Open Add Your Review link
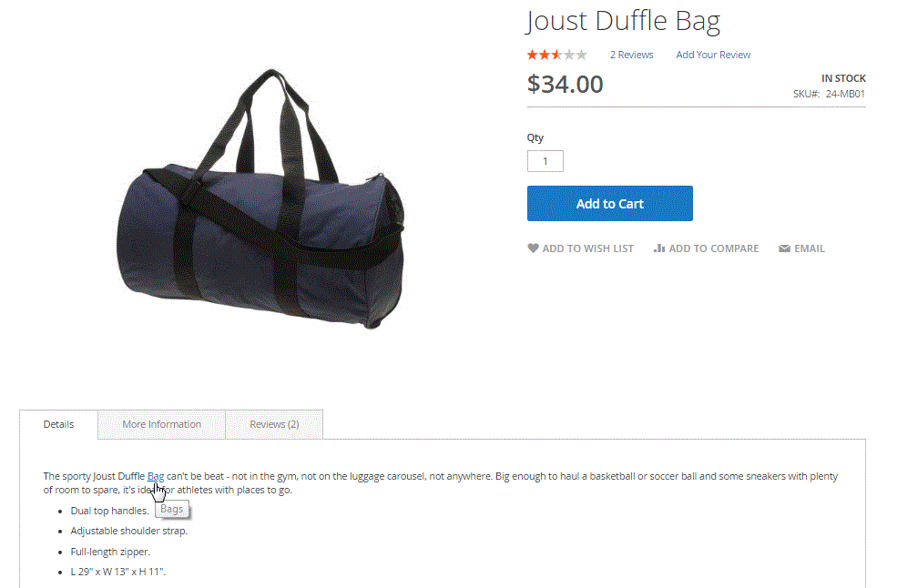 pos(713,55)
